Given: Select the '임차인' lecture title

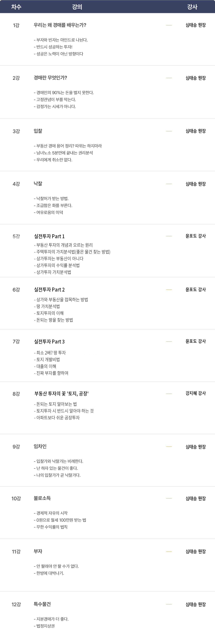Looking at the screenshot, I should tap(40, 446).
